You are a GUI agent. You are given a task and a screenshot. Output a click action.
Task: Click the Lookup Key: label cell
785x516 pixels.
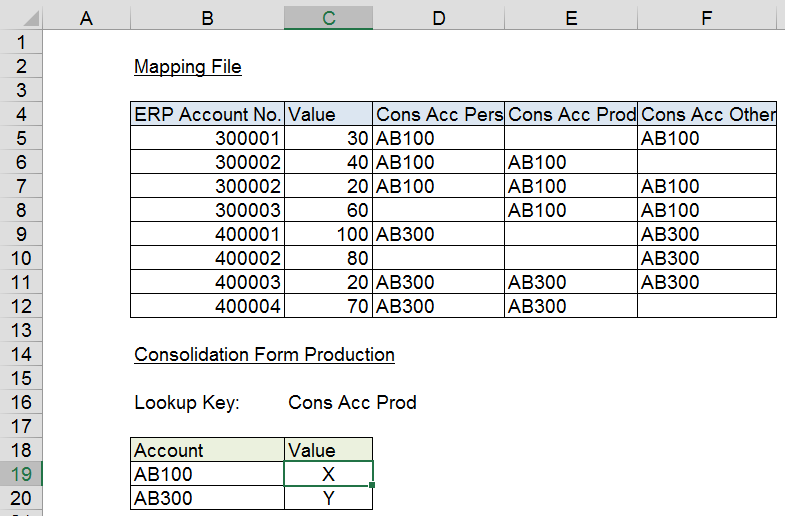(187, 402)
